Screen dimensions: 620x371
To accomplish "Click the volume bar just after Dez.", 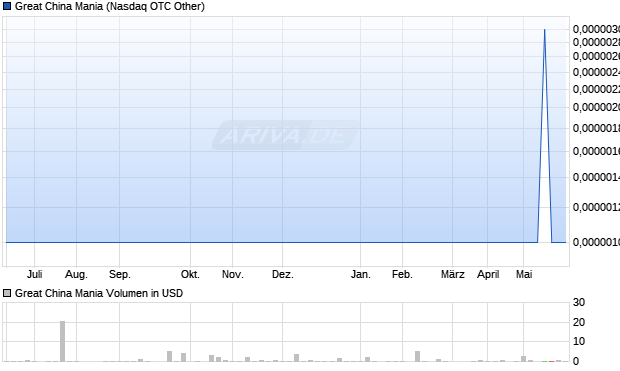I will 297,358.
